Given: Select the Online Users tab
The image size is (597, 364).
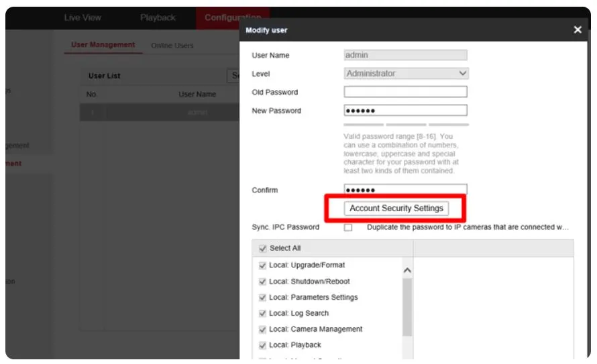Looking at the screenshot, I should click(172, 46).
